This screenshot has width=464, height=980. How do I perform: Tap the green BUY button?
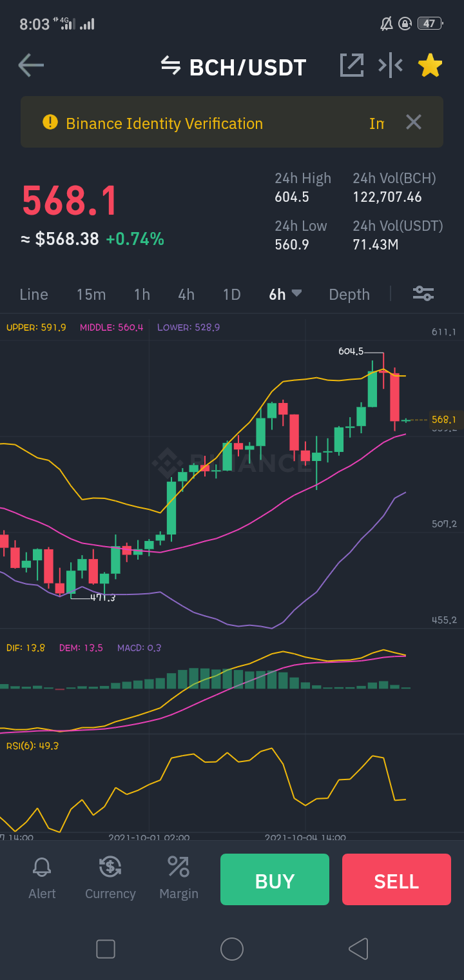pyautogui.click(x=275, y=879)
